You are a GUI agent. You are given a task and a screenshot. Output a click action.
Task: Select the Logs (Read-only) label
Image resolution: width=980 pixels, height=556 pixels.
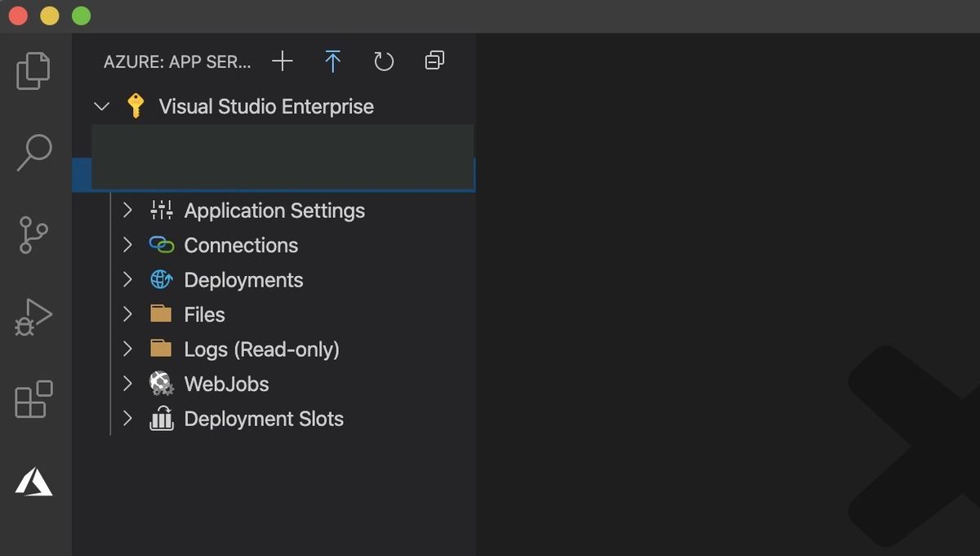(x=261, y=349)
